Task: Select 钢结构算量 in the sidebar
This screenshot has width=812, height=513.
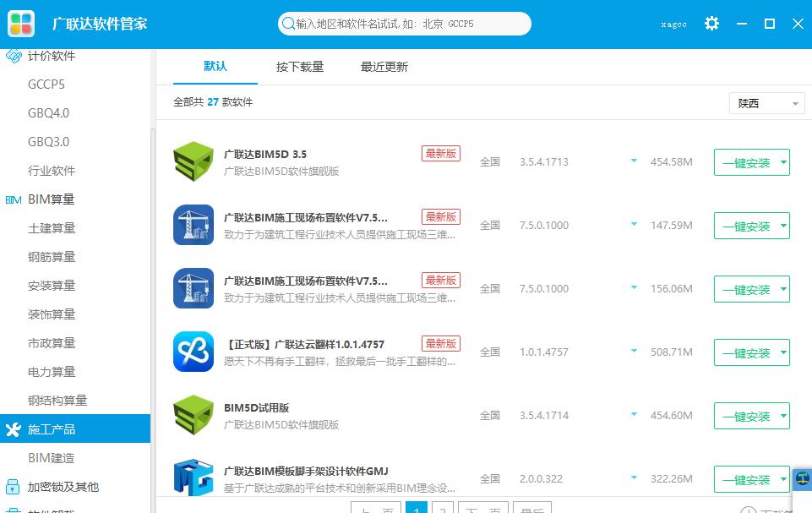Action: point(57,401)
